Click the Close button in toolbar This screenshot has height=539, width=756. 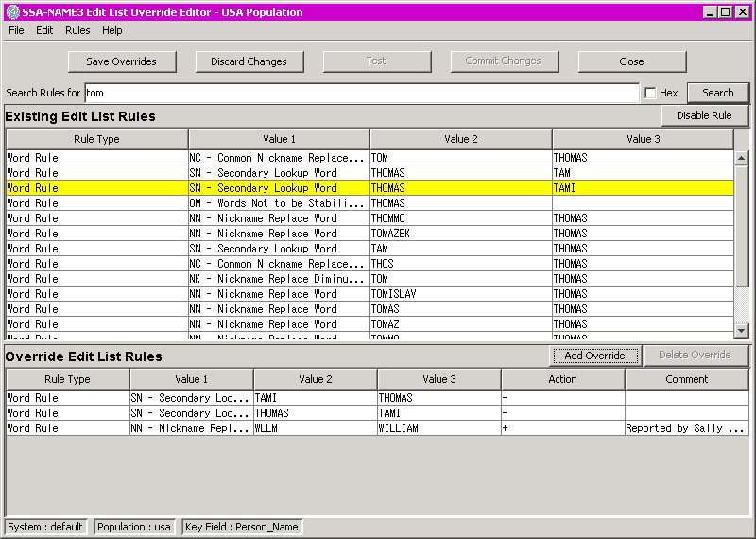(x=631, y=61)
